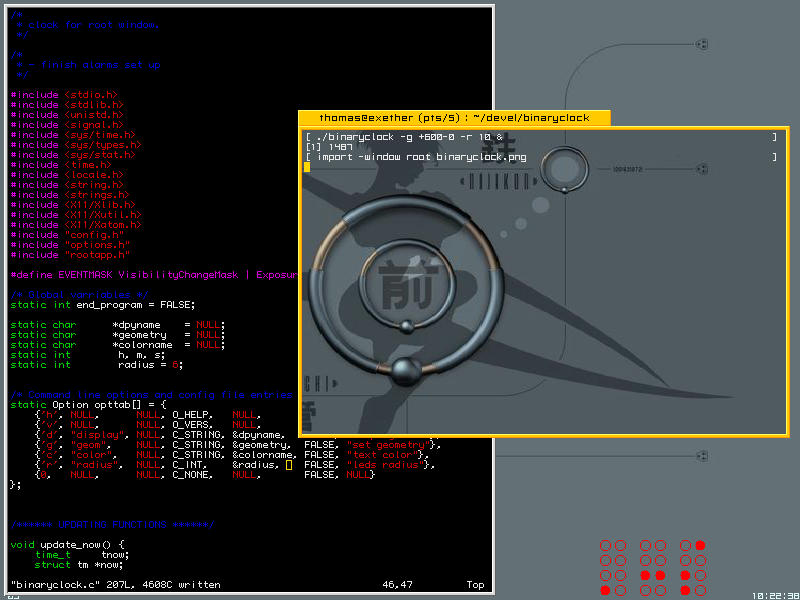This screenshot has width=800, height=600.
Task: Click the 'time_t tnow;' line
Action: point(82,555)
